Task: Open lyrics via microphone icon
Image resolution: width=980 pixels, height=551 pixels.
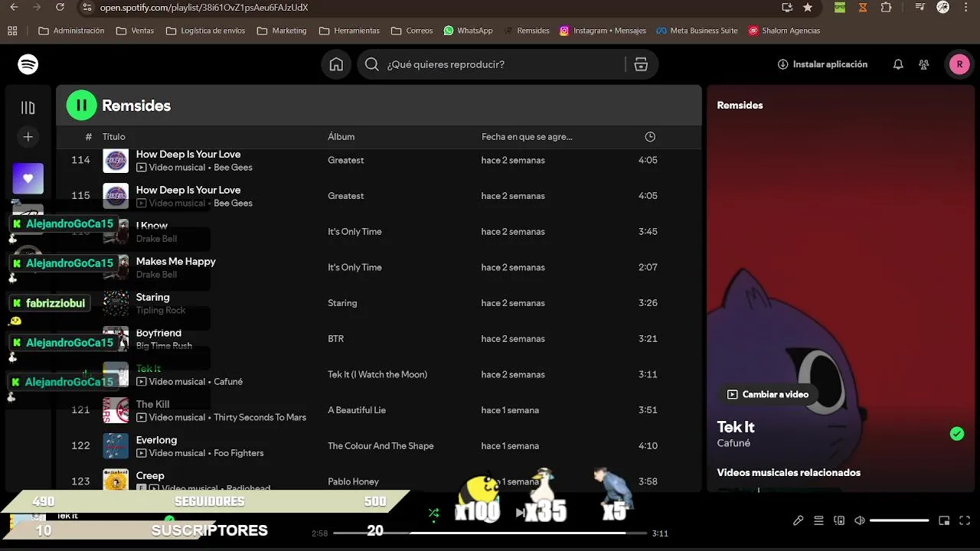Action: coord(798,520)
